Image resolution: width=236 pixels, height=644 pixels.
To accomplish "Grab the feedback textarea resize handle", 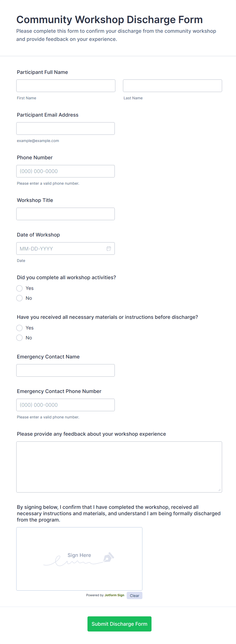I will click(x=220, y=490).
